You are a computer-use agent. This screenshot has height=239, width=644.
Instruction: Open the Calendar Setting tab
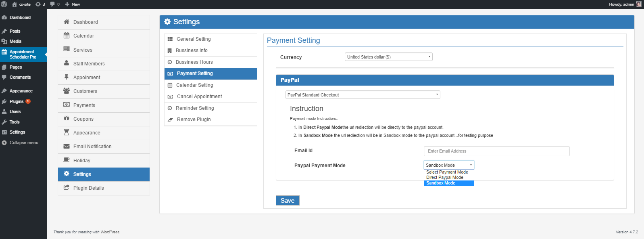tap(194, 85)
